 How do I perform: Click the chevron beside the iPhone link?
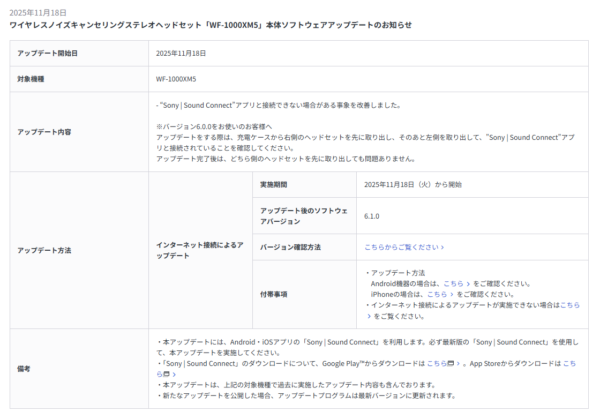[x=451, y=294]
